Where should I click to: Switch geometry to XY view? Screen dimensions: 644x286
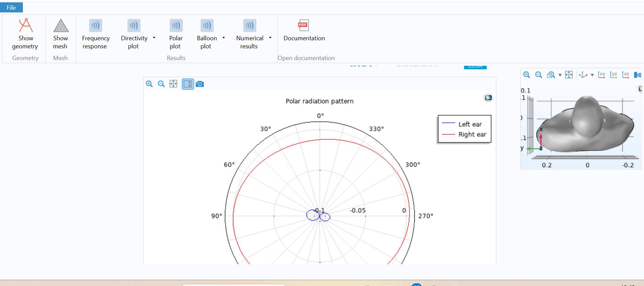[x=601, y=75]
